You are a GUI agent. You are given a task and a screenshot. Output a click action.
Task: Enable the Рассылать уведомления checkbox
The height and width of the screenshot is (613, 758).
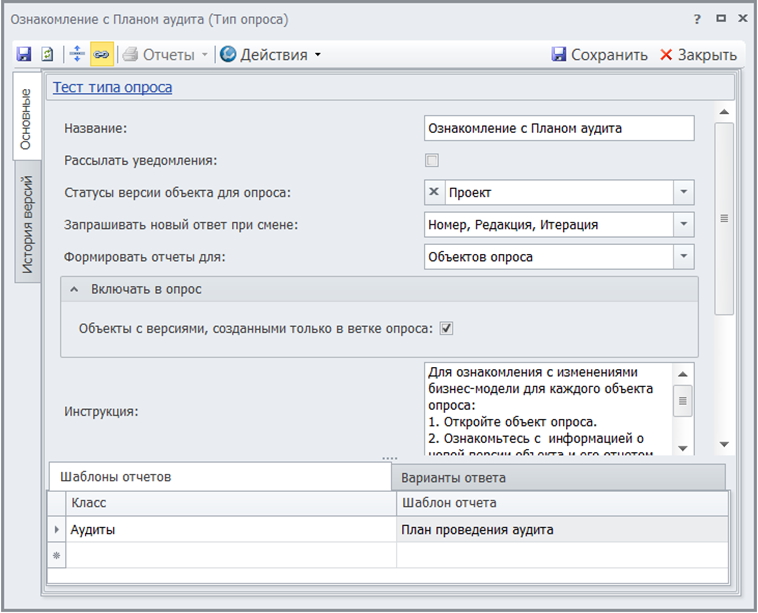click(x=432, y=160)
